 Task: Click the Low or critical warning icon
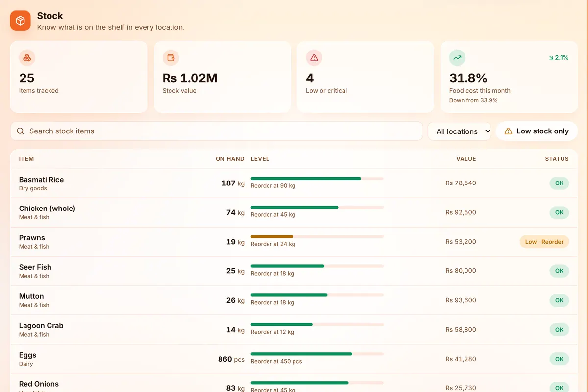(314, 58)
